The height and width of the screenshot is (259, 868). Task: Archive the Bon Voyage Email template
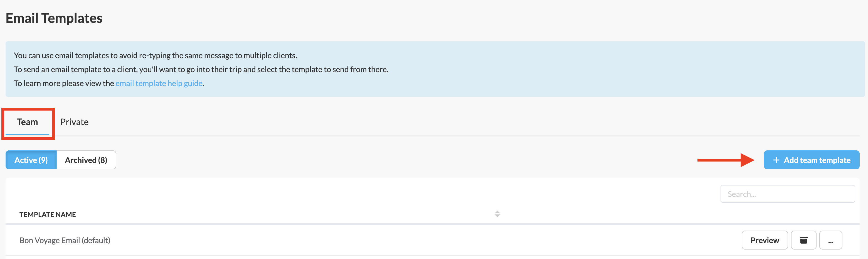coord(803,240)
